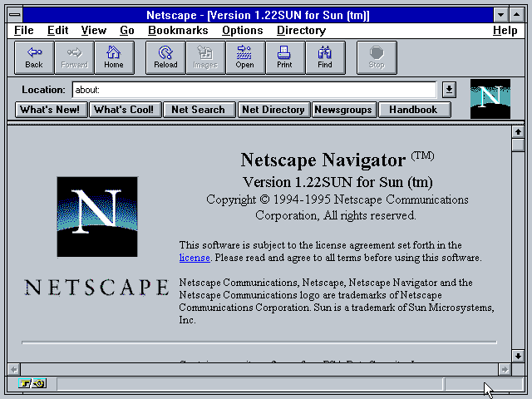This screenshot has width=532, height=399.
Task: Click the Handbook button
Action: 414,110
